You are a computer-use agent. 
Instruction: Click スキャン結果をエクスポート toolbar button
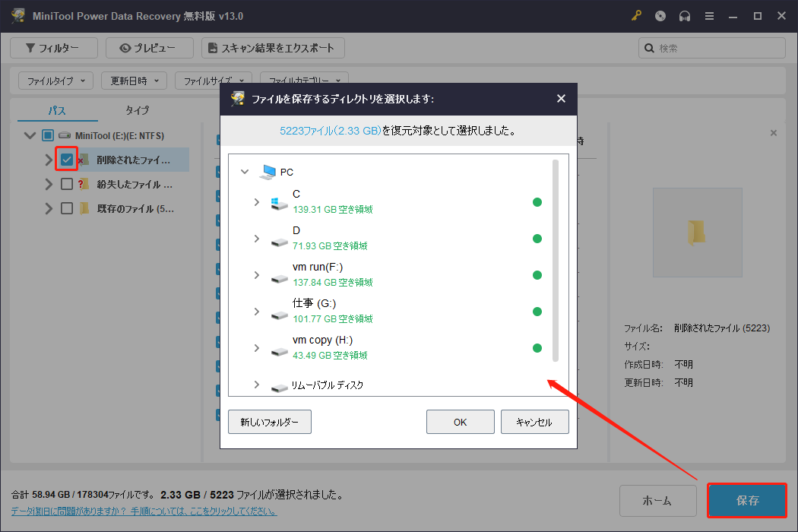click(x=274, y=48)
